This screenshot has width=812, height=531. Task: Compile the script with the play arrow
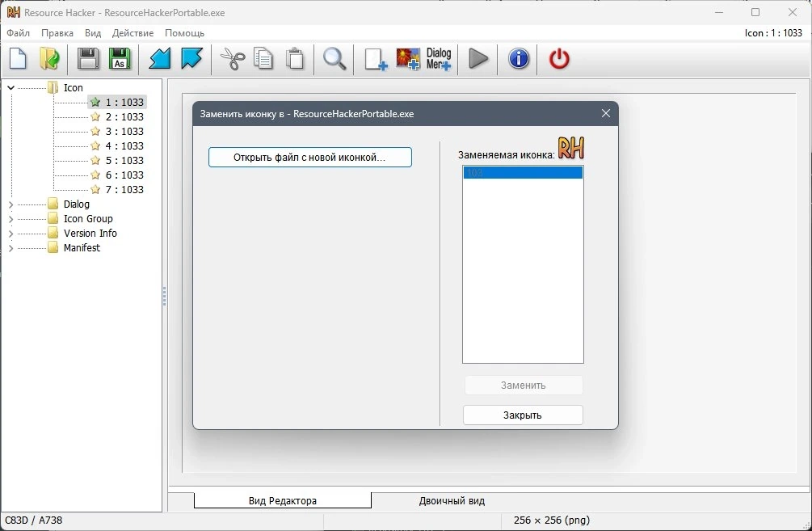(x=478, y=58)
